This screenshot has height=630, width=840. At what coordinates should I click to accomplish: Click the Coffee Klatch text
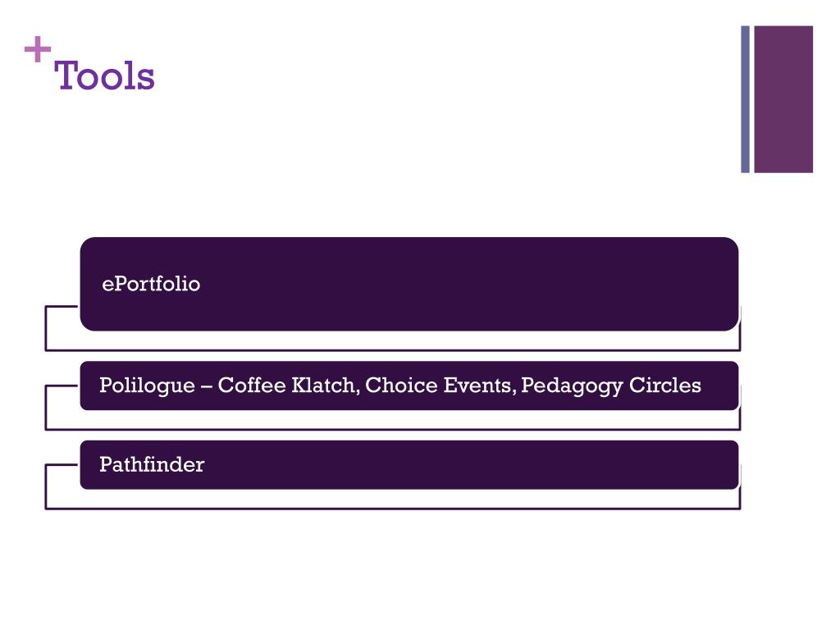click(289, 386)
